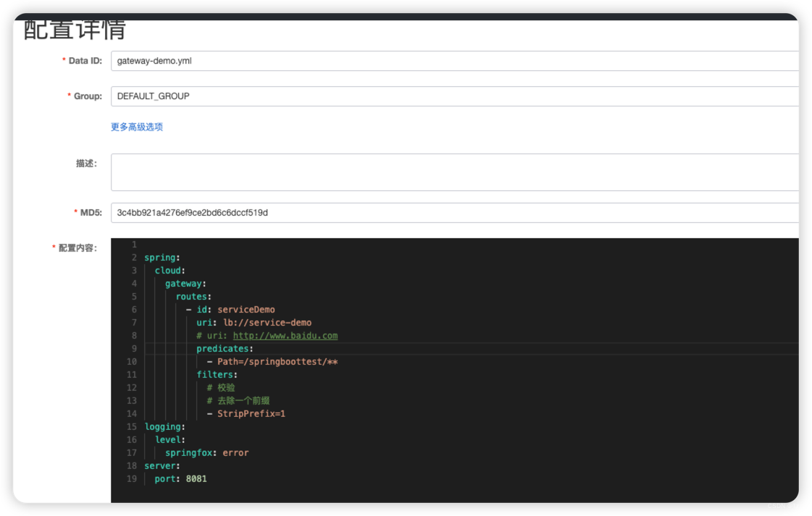Click the 配置内容 field label

[78, 248]
